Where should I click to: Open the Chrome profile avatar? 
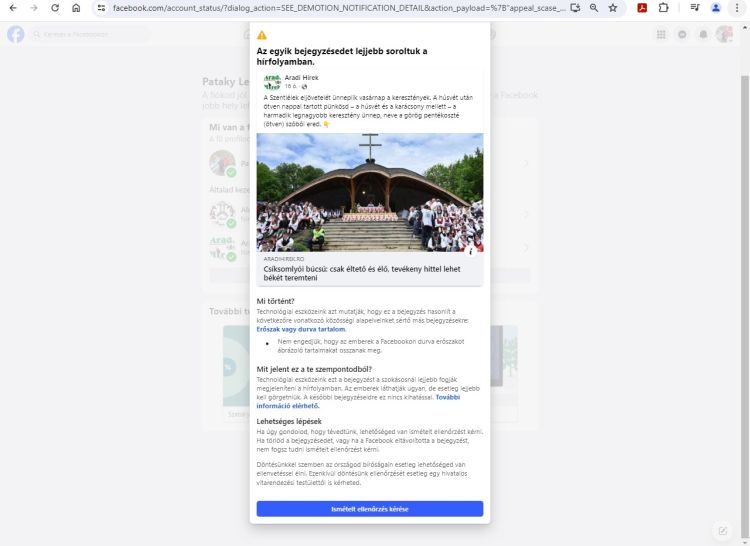tap(716, 8)
